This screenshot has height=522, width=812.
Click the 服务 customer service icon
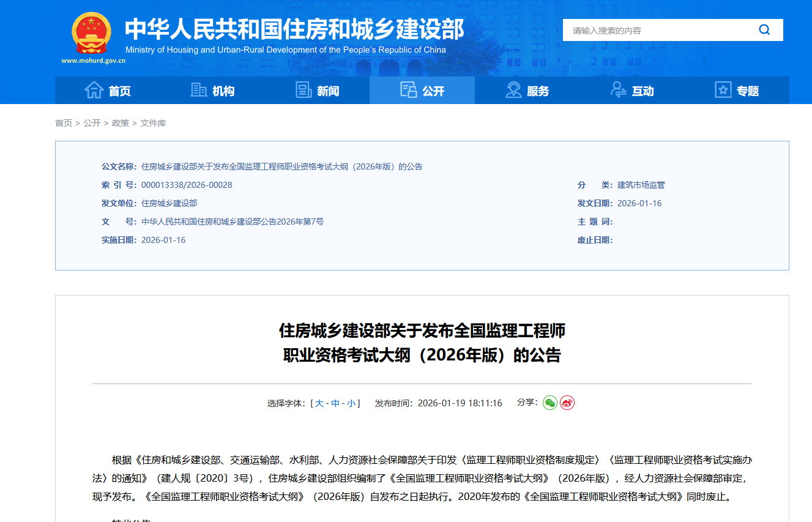click(513, 90)
